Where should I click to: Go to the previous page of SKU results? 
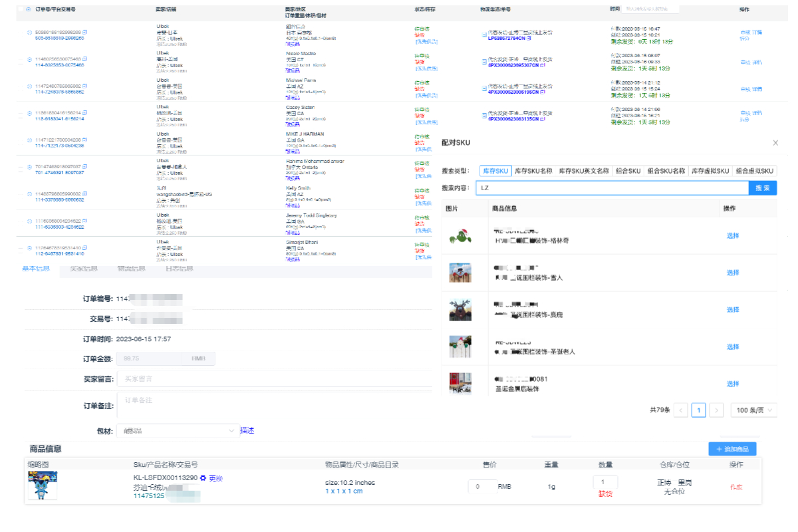[x=681, y=410]
